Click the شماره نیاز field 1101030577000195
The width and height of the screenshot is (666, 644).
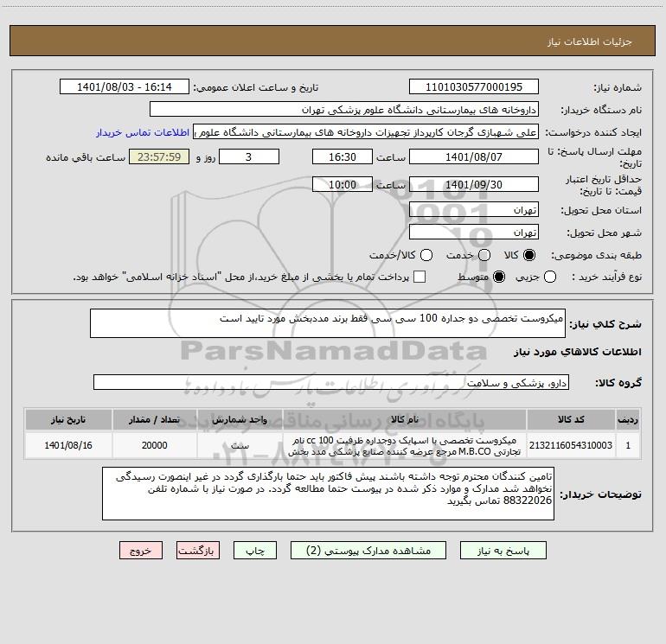(x=474, y=86)
